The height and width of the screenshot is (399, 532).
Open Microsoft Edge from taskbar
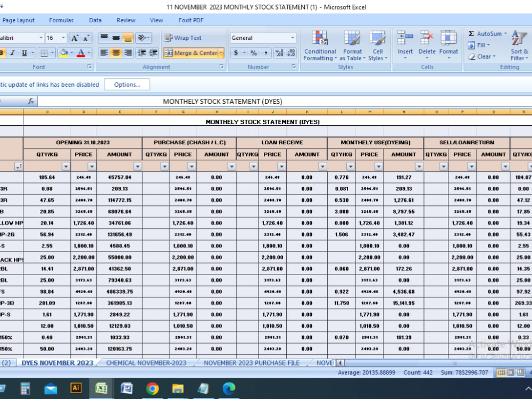pos(229,388)
